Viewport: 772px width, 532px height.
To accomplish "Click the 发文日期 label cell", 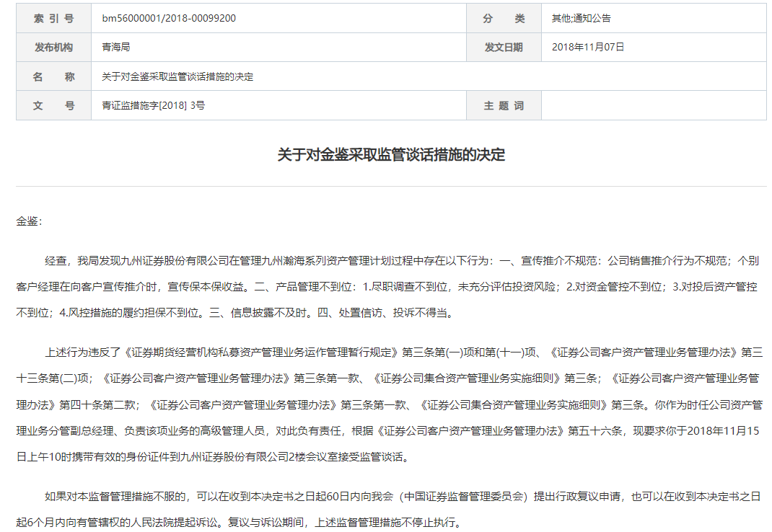I will point(504,48).
